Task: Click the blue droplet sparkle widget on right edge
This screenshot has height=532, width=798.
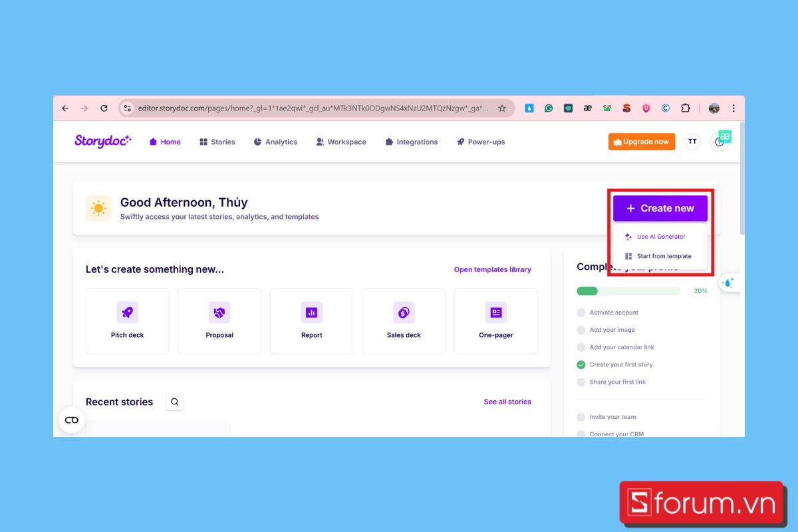Action: (x=728, y=283)
